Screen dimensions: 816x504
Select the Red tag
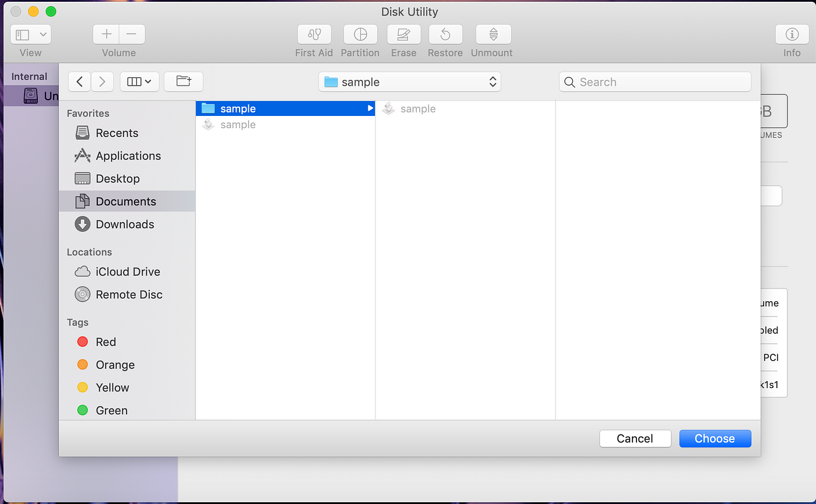[x=127, y=342]
